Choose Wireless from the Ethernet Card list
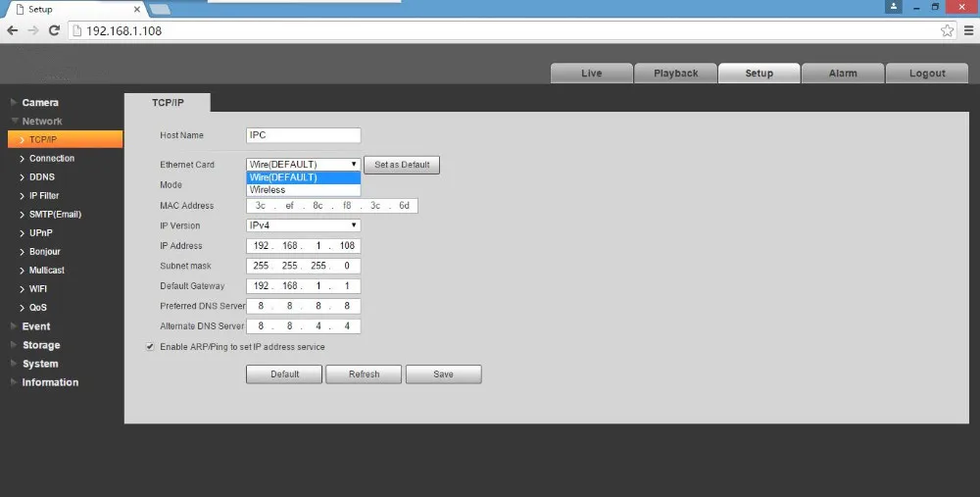The height and width of the screenshot is (497, 980). (303, 190)
